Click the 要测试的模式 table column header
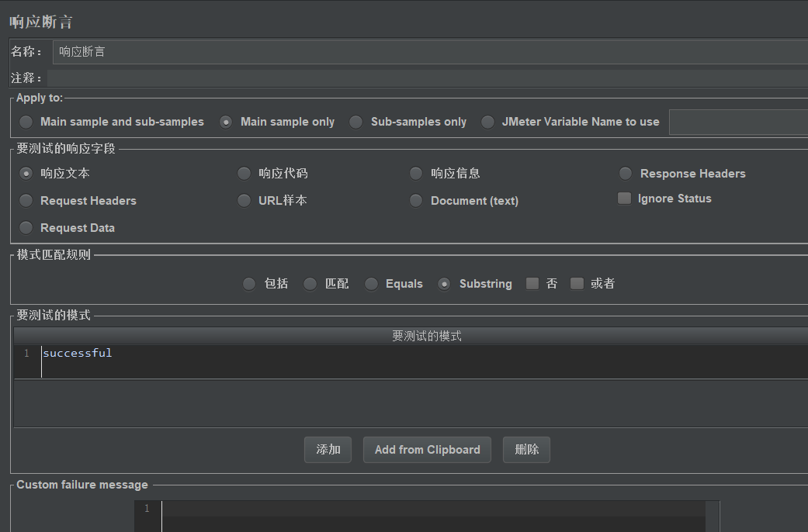 click(411, 336)
